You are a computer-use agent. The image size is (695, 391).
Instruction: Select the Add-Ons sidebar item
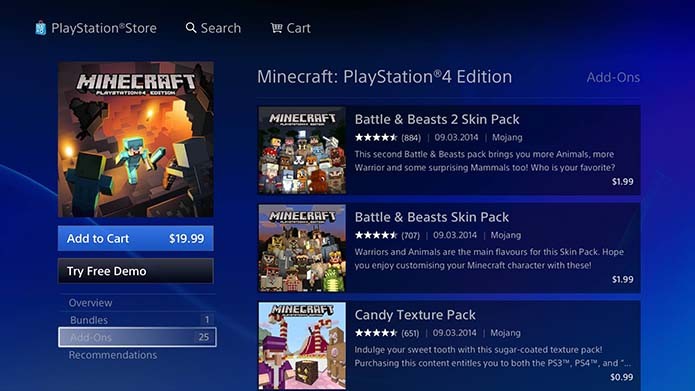(137, 337)
